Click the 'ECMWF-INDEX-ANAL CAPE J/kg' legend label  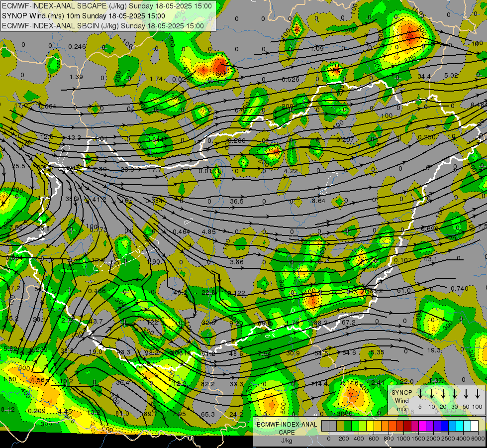point(287,433)
